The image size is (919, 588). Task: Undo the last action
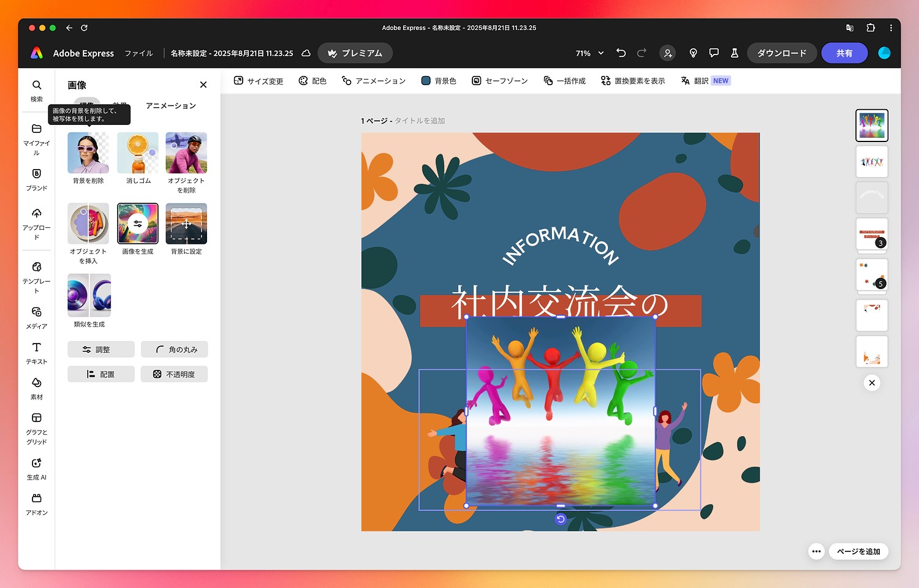[x=621, y=53]
